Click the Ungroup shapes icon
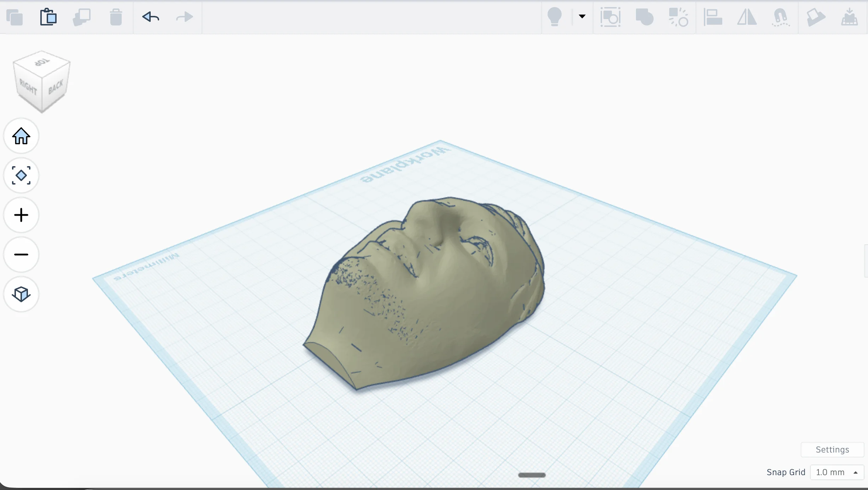This screenshot has width=868, height=490. click(678, 17)
